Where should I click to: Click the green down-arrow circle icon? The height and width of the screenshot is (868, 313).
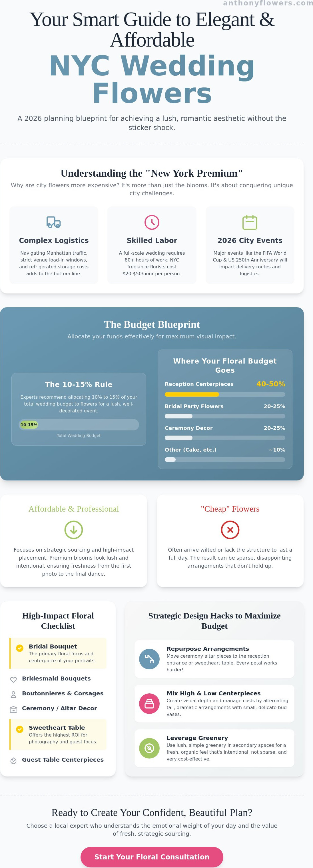click(x=74, y=530)
